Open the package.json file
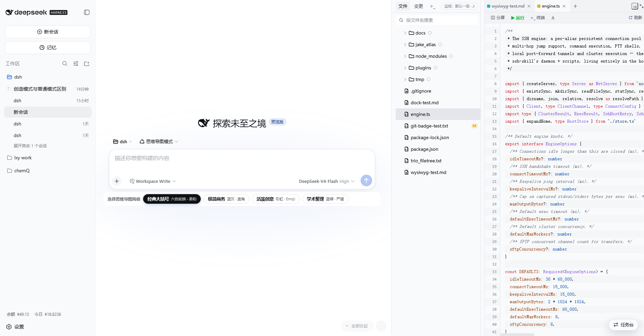Image resolution: width=644 pixels, height=336 pixels. (438, 149)
